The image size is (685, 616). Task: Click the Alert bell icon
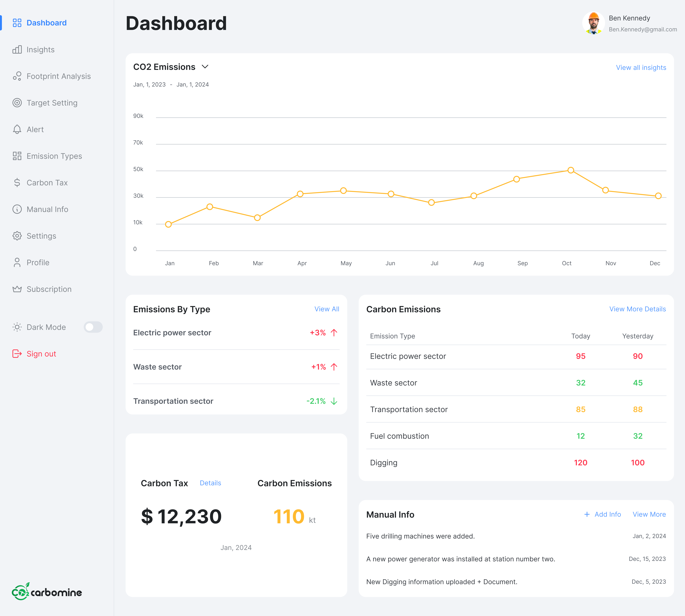(x=17, y=129)
